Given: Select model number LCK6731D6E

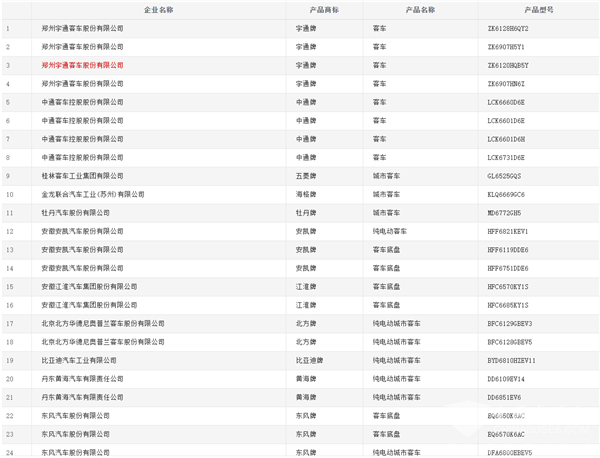Looking at the screenshot, I should tap(506, 157).
